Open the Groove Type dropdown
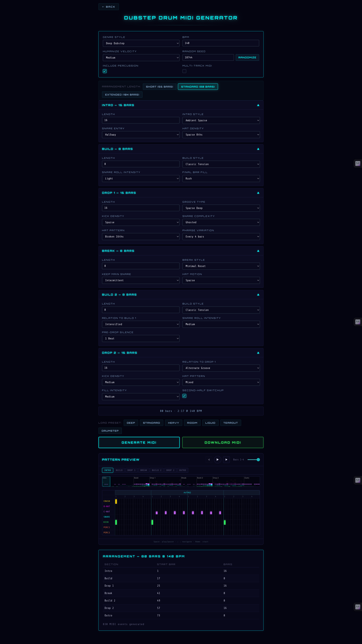 click(221, 208)
